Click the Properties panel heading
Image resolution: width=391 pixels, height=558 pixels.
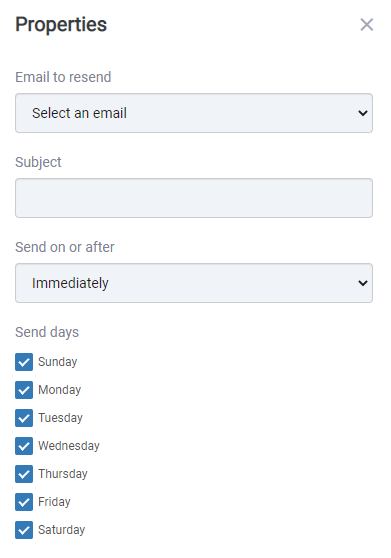pyautogui.click(x=61, y=25)
